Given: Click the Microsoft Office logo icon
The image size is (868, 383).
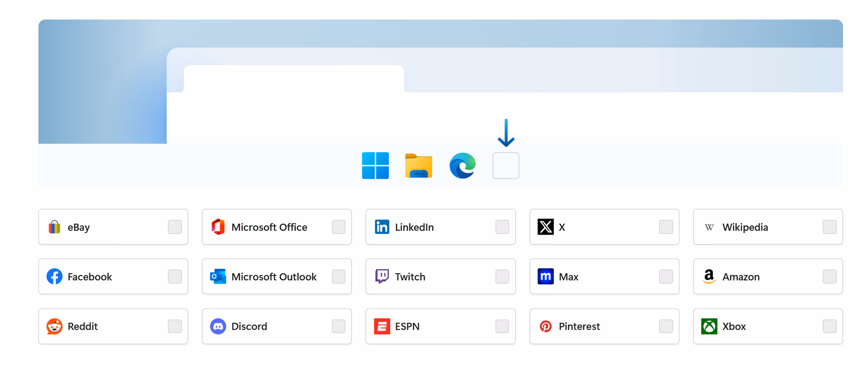Looking at the screenshot, I should pyautogui.click(x=218, y=227).
